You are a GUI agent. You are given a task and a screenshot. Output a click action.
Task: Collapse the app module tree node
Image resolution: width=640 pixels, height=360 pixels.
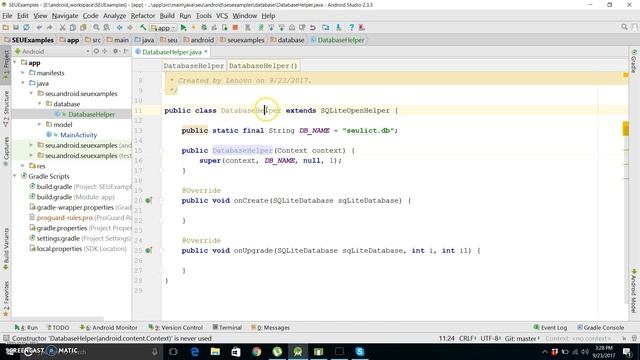click(x=15, y=62)
